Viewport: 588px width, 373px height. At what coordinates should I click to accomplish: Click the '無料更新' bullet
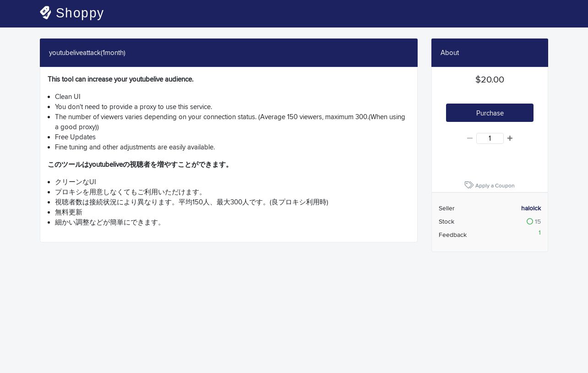(69, 212)
